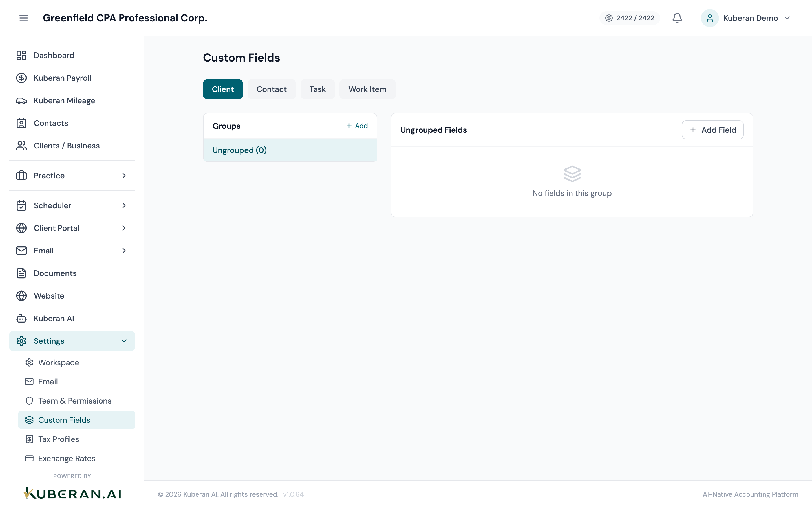
Task: Switch to the Contact tab
Action: pos(272,89)
